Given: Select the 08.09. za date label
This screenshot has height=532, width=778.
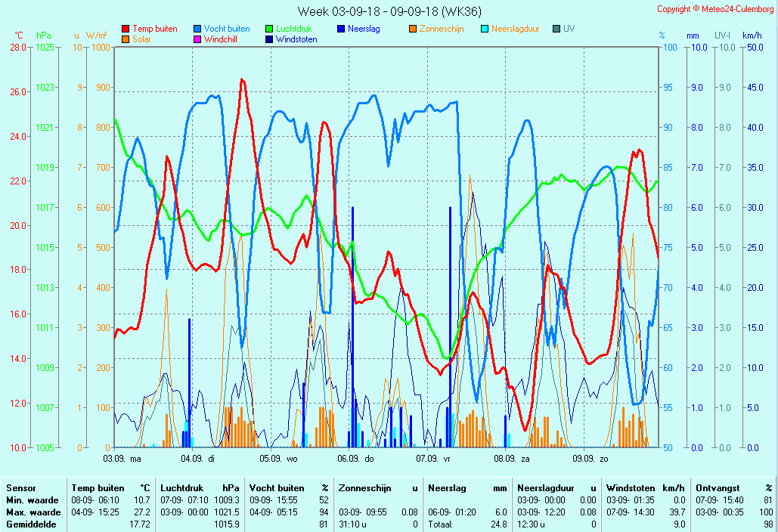Looking at the screenshot, I should tap(512, 459).
